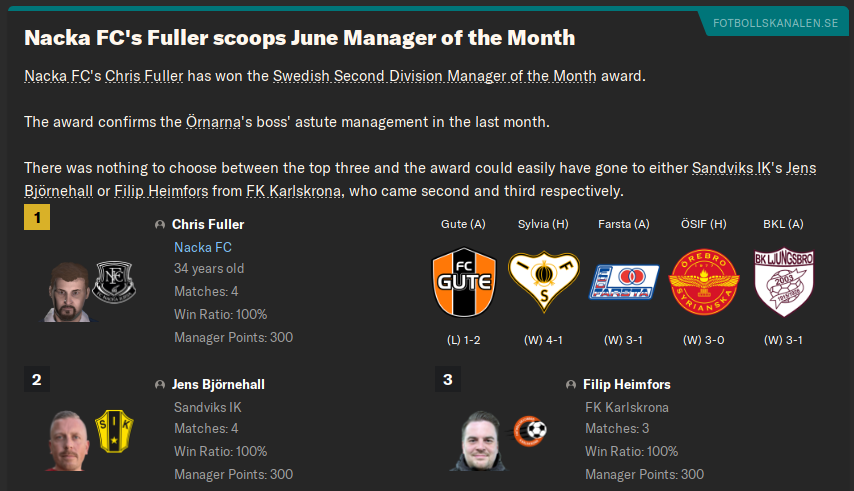Open the BK Ljungsbro club badge
This screenshot has height=491, width=854.
(783, 281)
